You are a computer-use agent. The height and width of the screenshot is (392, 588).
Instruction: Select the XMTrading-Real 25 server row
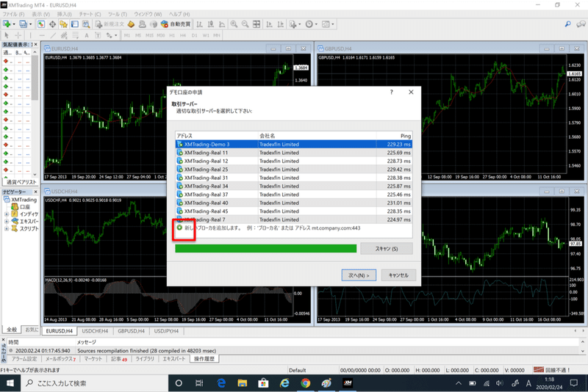pyautogui.click(x=293, y=170)
